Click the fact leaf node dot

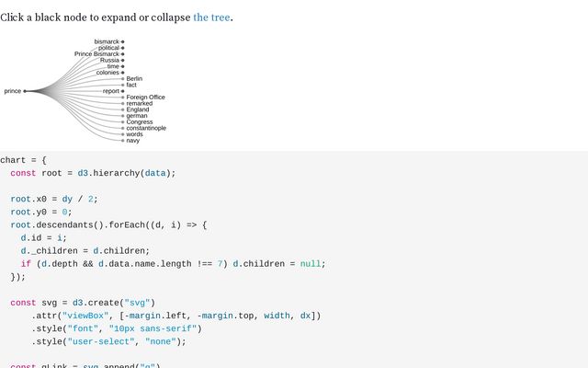point(123,85)
